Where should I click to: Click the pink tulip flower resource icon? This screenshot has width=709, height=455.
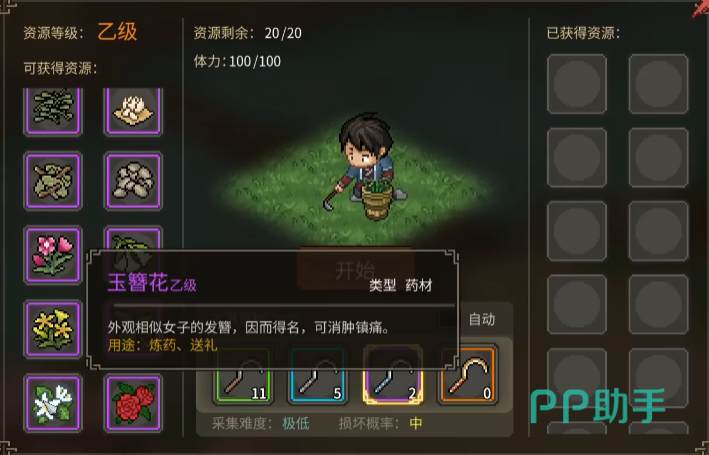[x=53, y=255]
